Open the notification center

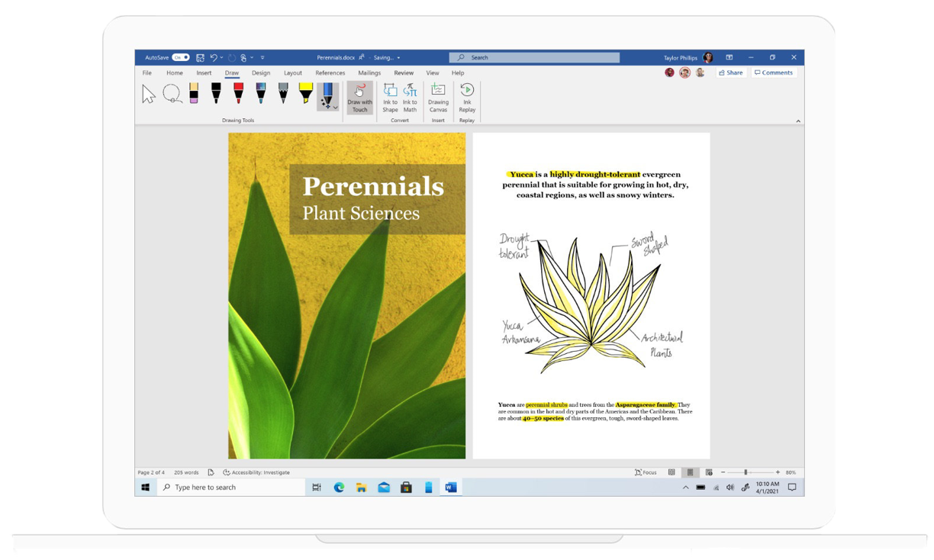click(792, 487)
